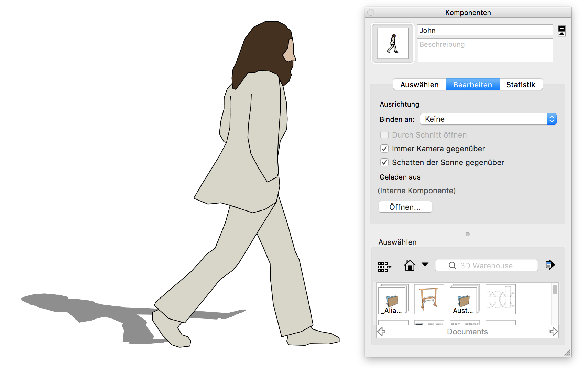
Task: Click the John walking figure preview thumbnail
Action: 392,44
